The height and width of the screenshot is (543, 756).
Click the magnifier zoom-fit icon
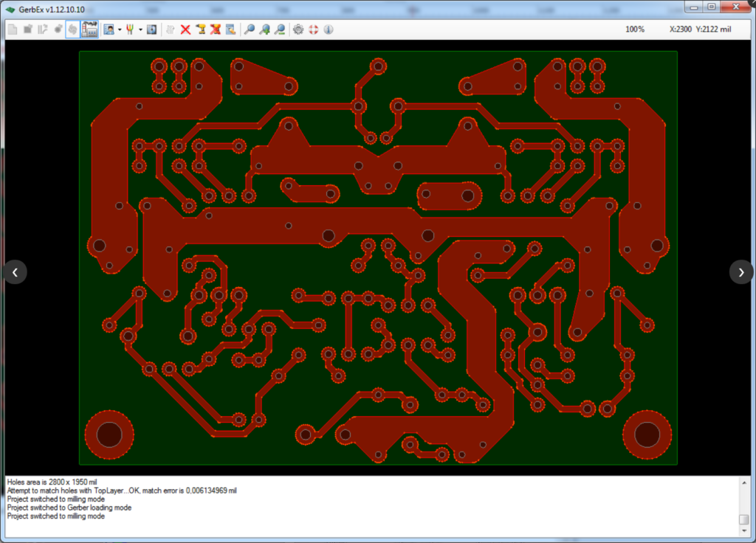pyautogui.click(x=250, y=30)
